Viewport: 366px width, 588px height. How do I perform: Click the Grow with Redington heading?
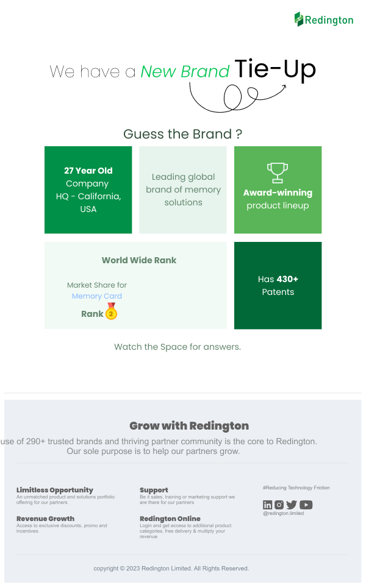tap(189, 426)
